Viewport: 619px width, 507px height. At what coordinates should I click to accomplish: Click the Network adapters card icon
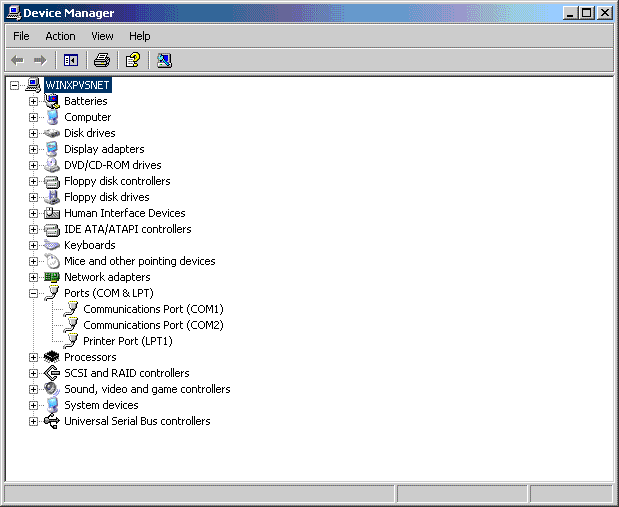(x=52, y=277)
